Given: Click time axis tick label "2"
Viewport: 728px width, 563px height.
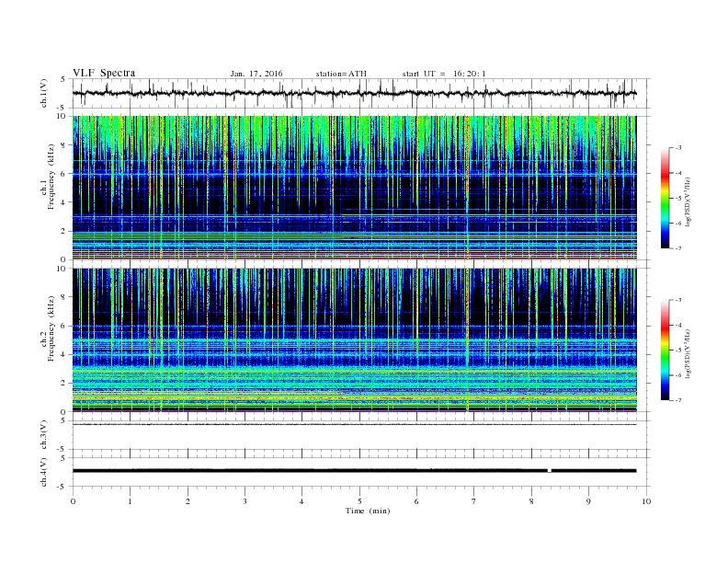Looking at the screenshot, I should pos(188,501).
